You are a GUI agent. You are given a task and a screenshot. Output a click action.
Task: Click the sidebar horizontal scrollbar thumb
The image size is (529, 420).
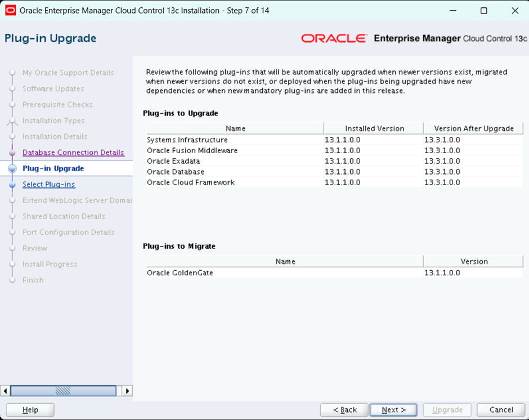pos(63,391)
